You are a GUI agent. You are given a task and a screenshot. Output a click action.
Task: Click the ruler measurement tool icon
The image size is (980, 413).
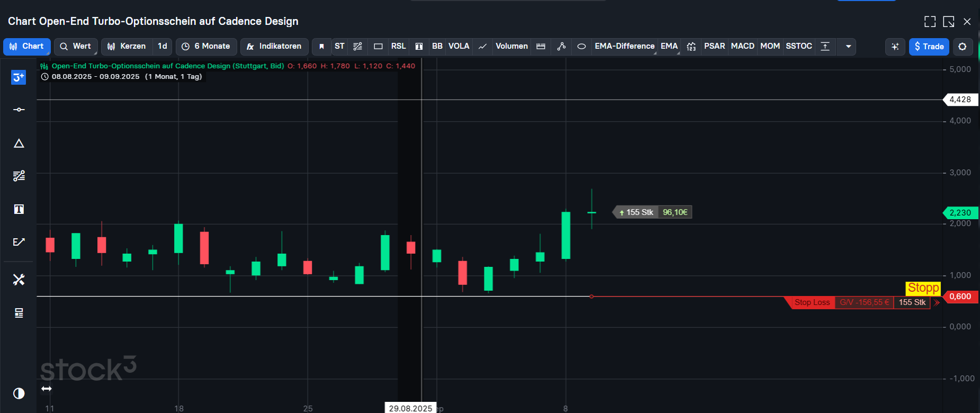click(541, 47)
